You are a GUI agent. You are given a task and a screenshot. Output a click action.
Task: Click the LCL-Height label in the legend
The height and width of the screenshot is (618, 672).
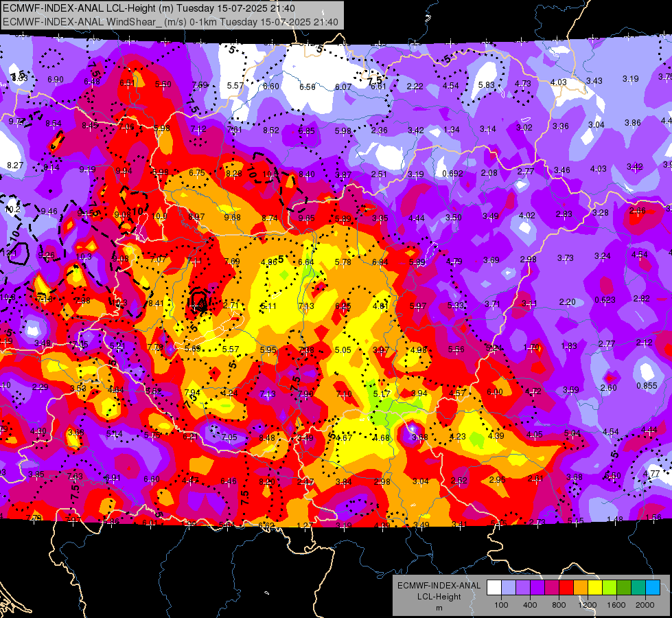pos(439,597)
